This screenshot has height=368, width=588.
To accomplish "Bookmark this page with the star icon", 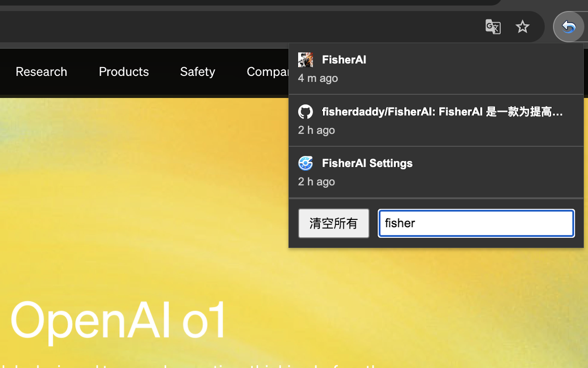I will pos(522,27).
